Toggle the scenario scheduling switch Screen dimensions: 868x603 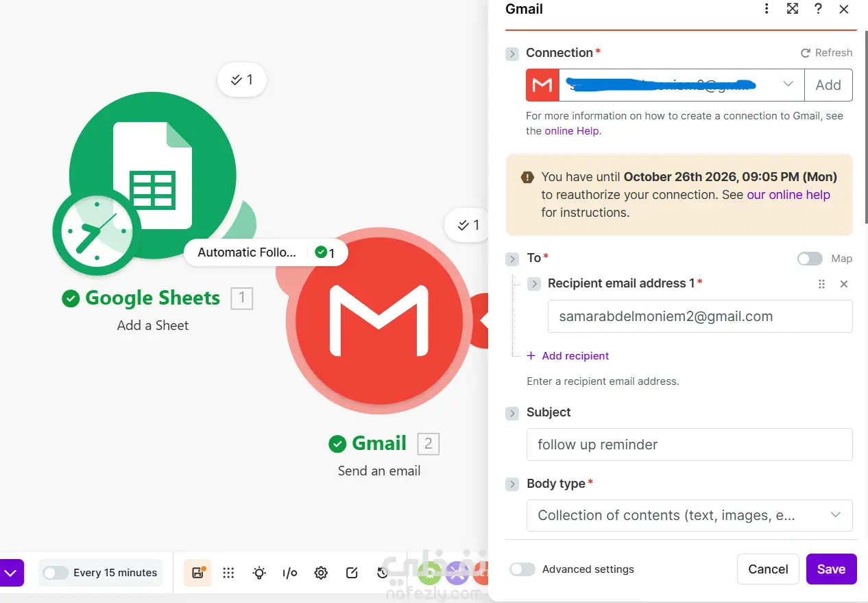point(56,573)
